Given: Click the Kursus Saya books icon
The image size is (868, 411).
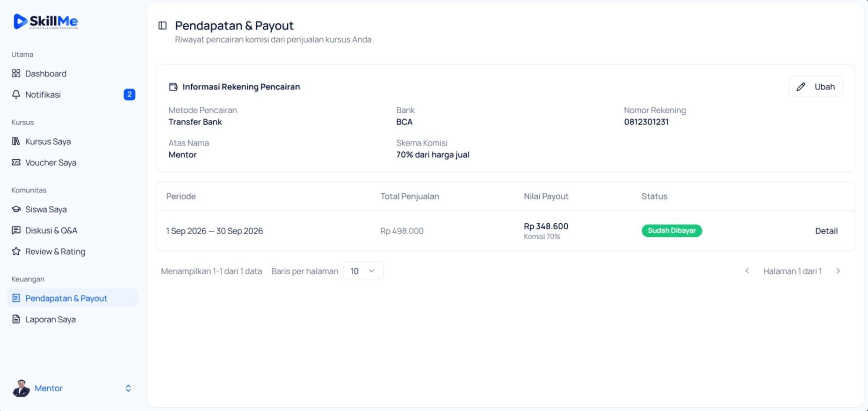Looking at the screenshot, I should (x=16, y=141).
